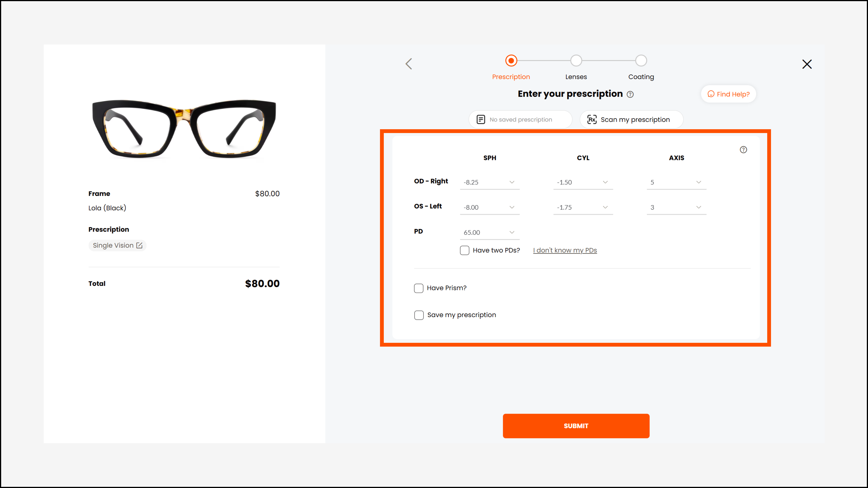The height and width of the screenshot is (488, 868).
Task: Click help icon next to Enter your prescription
Action: (x=630, y=94)
